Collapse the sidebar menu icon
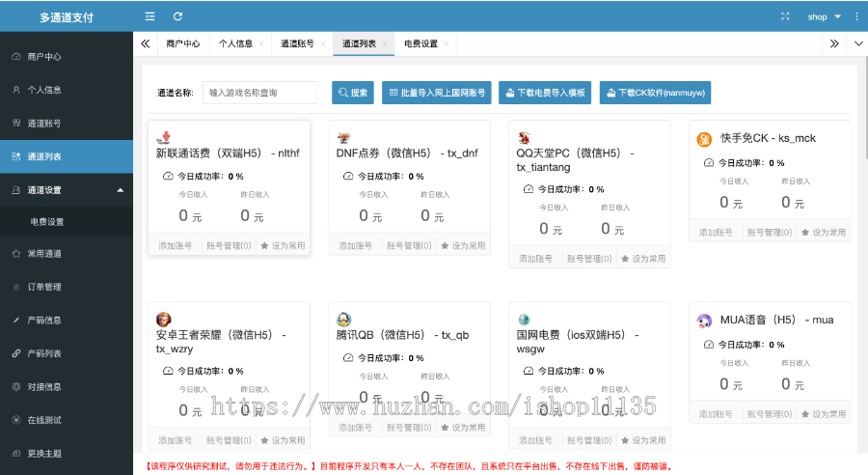 [x=149, y=16]
